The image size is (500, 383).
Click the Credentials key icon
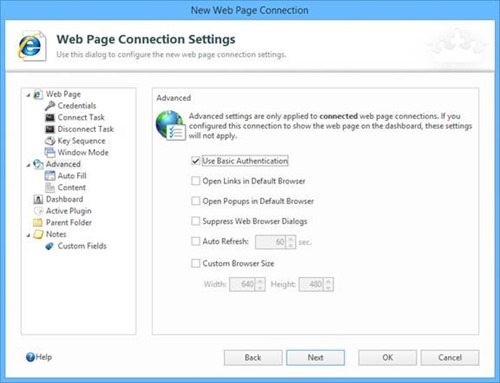click(50, 106)
